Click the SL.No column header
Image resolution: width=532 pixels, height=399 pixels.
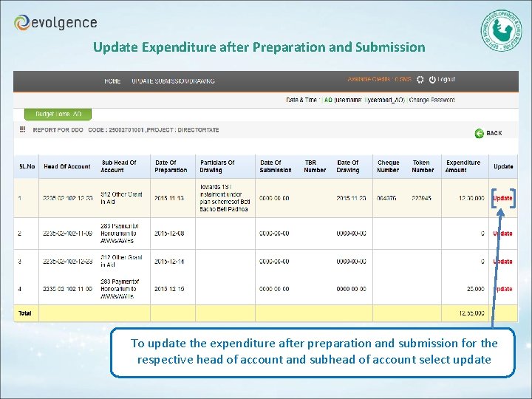point(27,166)
